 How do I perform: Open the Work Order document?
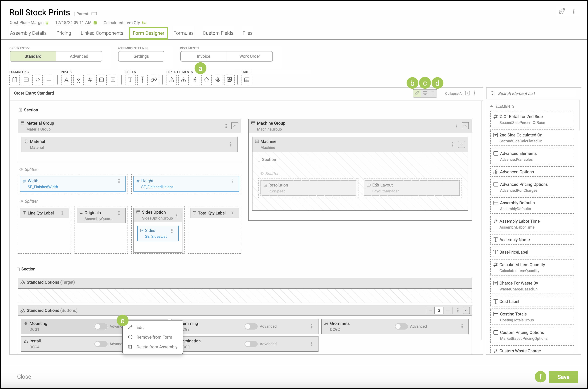pos(250,56)
